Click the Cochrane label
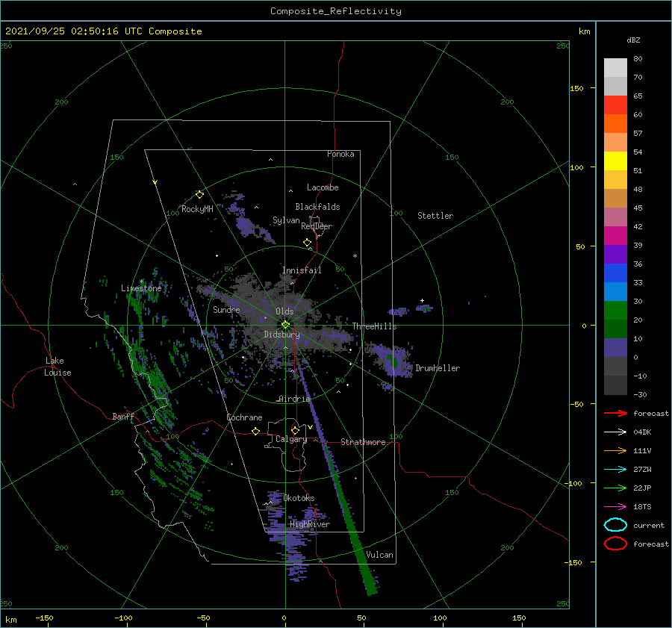This screenshot has width=672, height=628. 244,417
